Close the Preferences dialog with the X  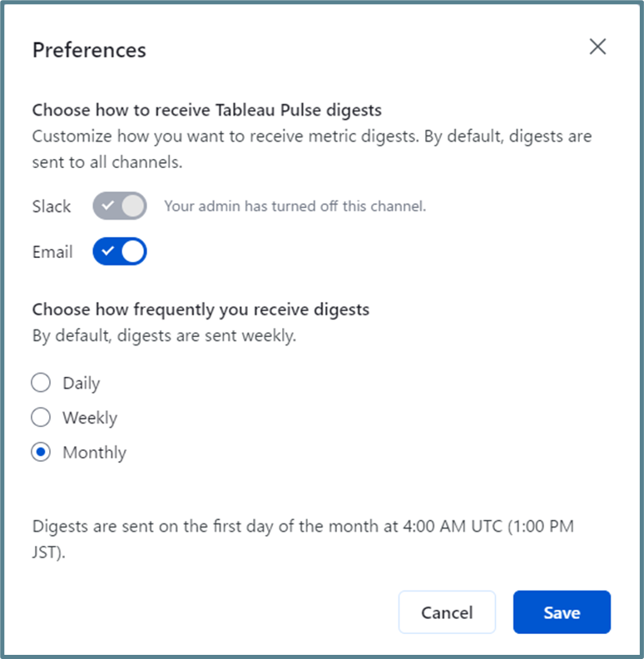597,47
